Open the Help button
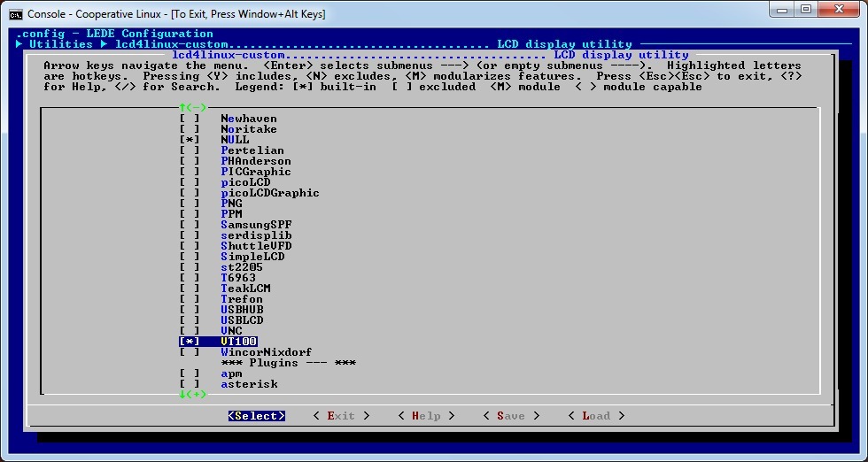The width and height of the screenshot is (868, 462). point(426,415)
